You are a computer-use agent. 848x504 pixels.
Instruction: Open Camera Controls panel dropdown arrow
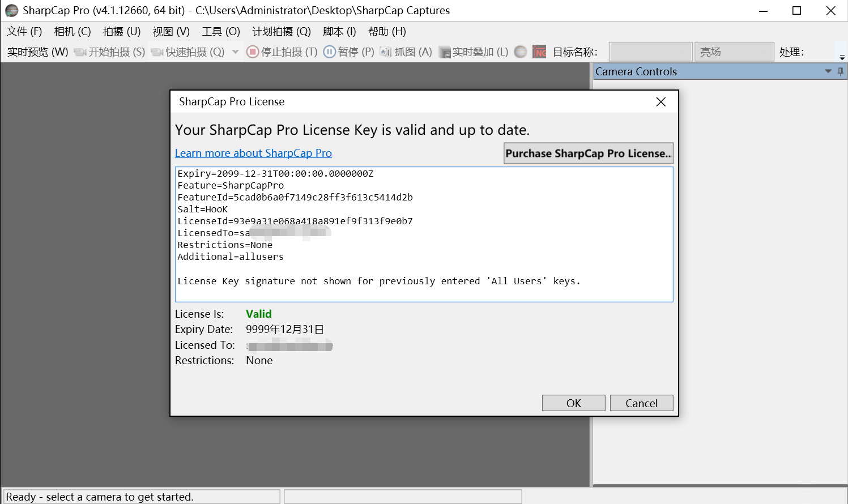click(828, 71)
